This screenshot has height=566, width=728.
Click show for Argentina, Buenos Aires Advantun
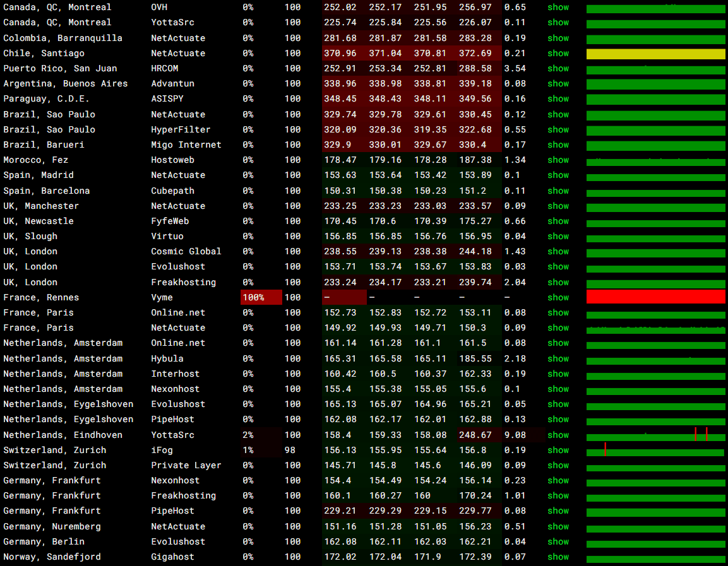coord(558,84)
